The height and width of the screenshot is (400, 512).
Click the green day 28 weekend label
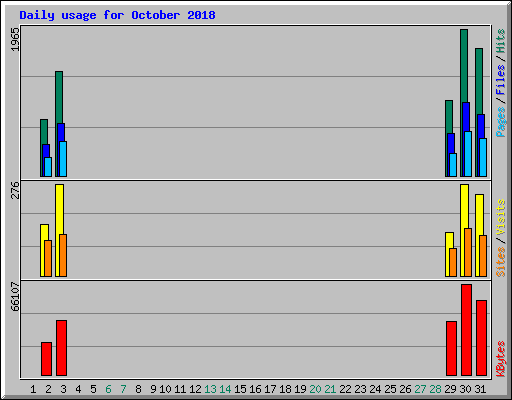tap(435, 389)
